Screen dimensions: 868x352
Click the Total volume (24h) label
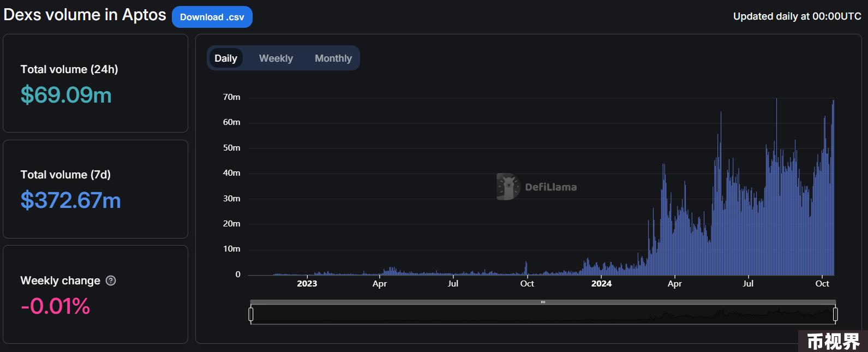click(69, 69)
